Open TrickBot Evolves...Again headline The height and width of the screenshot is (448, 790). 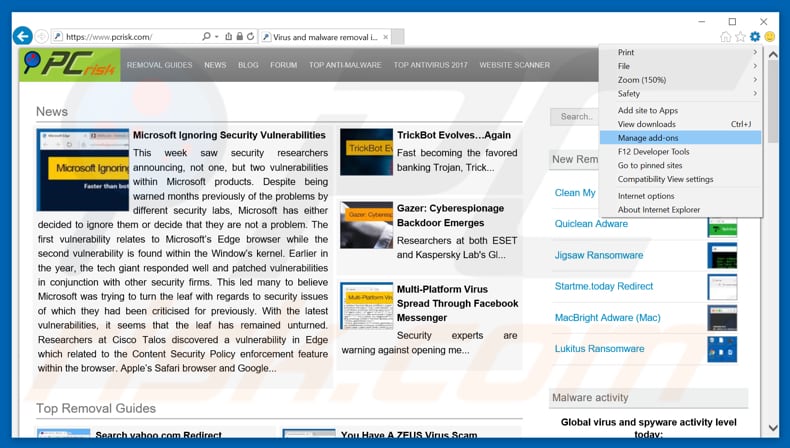[453, 135]
